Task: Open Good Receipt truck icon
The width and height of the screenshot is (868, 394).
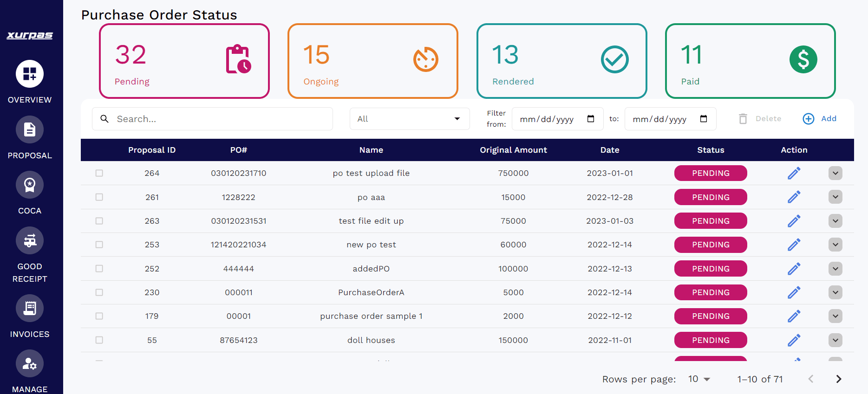Action: [30, 240]
